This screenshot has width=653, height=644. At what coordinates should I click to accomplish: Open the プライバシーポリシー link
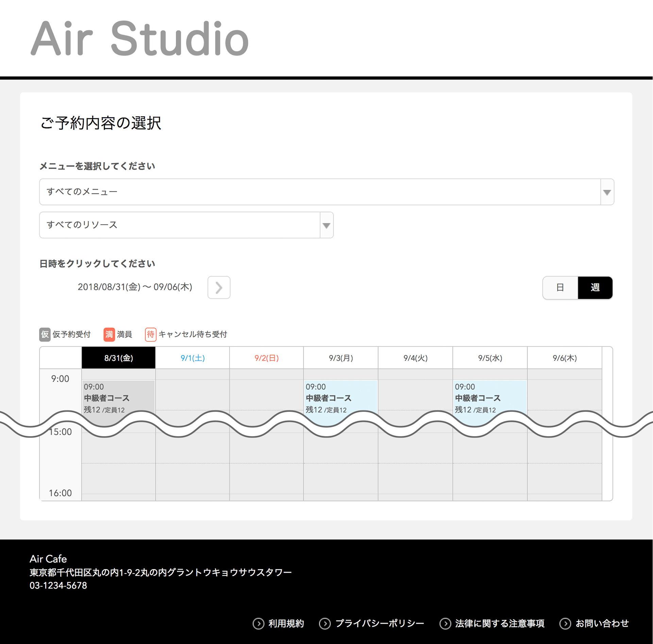(x=380, y=624)
